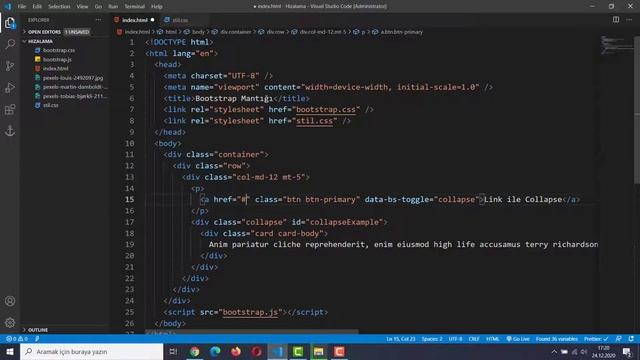Click the anchor icon in activity bar
This screenshot has height=360, width=640.
click(x=10, y=131)
